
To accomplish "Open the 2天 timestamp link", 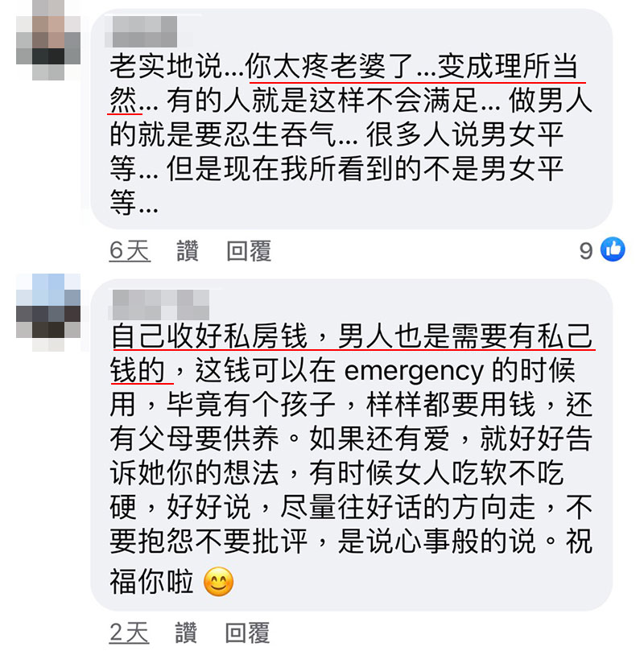I will coord(129,632).
